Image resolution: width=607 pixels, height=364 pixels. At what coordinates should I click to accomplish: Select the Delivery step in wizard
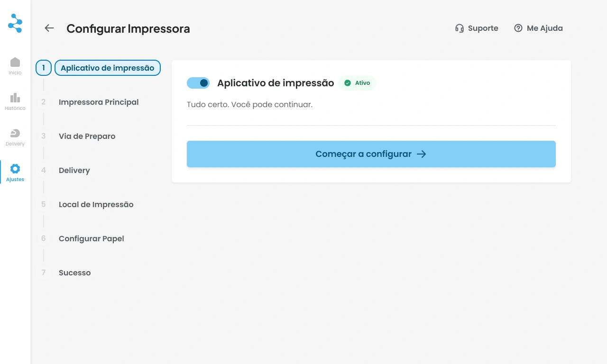74,171
